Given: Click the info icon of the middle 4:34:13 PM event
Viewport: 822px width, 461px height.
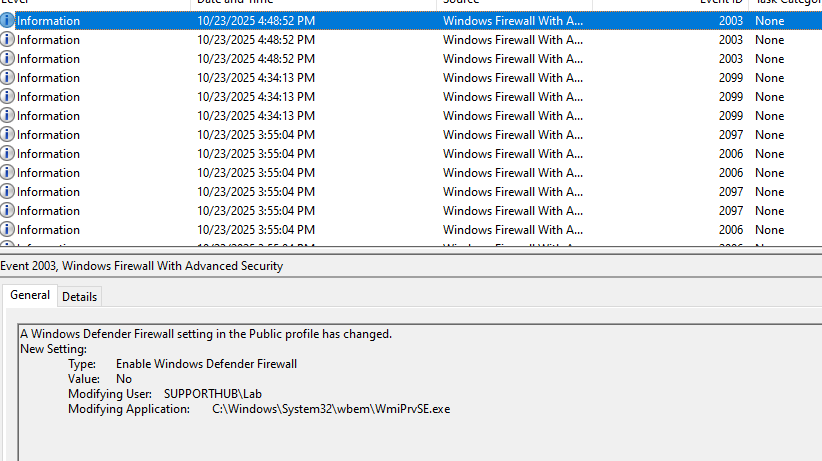Looking at the screenshot, I should 8,97.
